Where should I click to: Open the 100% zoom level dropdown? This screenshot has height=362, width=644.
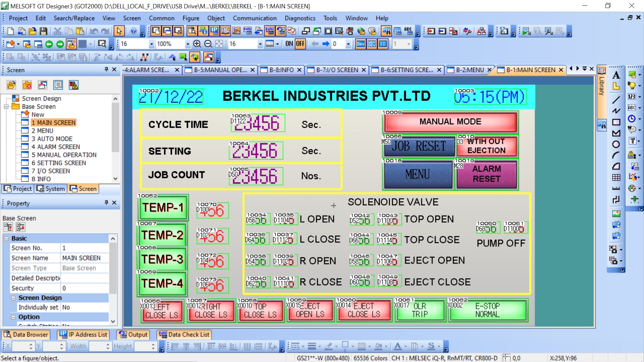point(187,44)
